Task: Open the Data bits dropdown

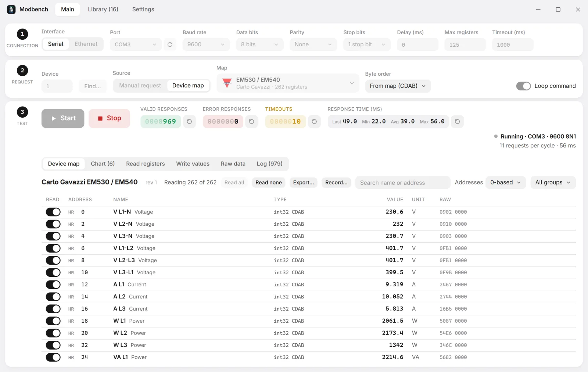Action: [260, 44]
